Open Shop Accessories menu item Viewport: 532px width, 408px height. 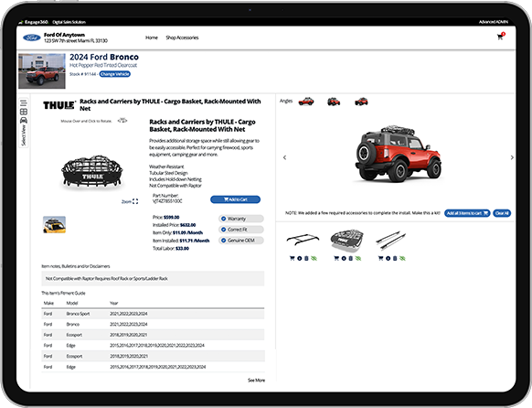(x=182, y=38)
